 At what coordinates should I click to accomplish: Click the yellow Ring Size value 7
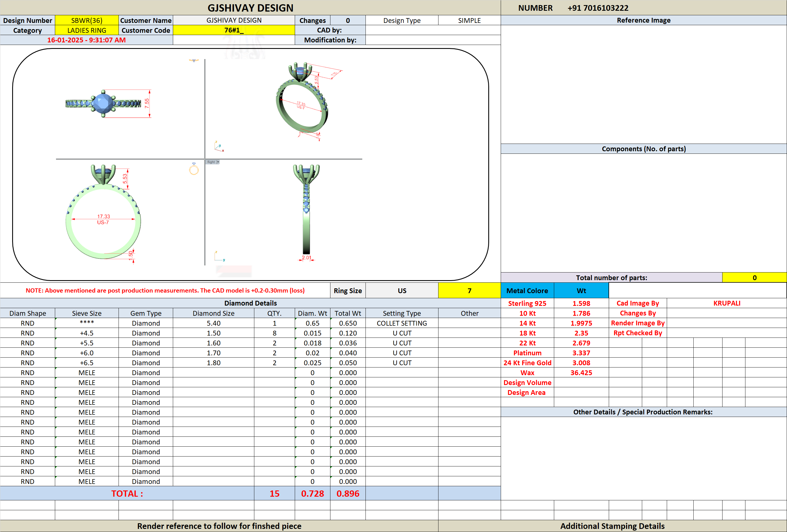click(469, 290)
